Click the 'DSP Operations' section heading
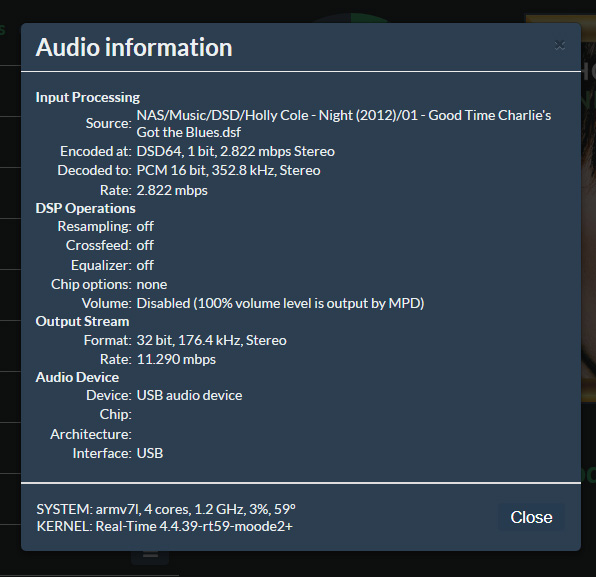596x577 pixels. tap(86, 208)
